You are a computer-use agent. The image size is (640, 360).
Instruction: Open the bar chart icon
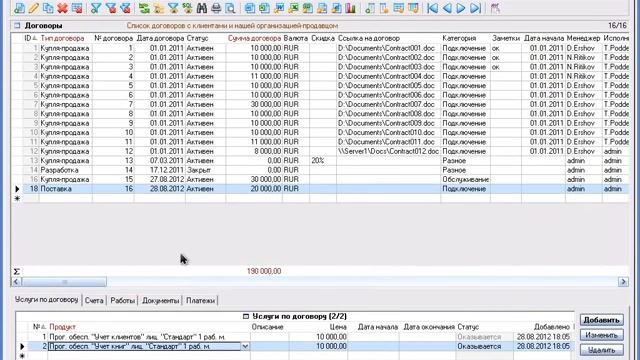[351, 8]
